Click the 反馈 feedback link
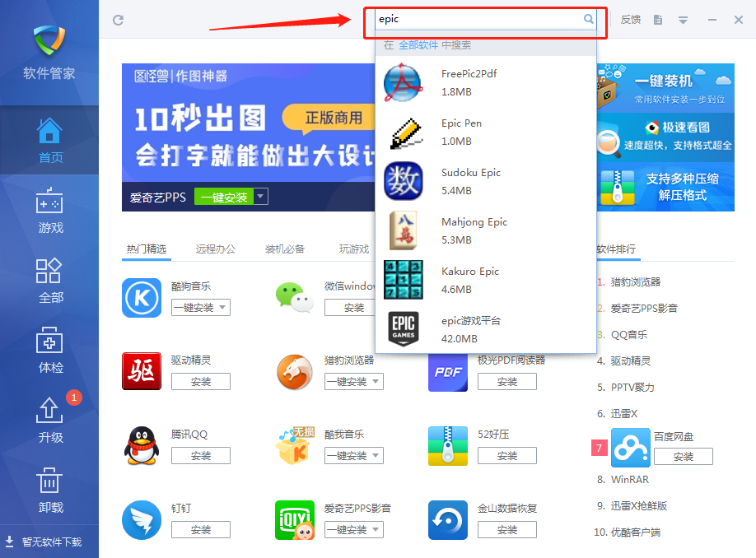Screen dimensions: 756x558 click(x=630, y=20)
